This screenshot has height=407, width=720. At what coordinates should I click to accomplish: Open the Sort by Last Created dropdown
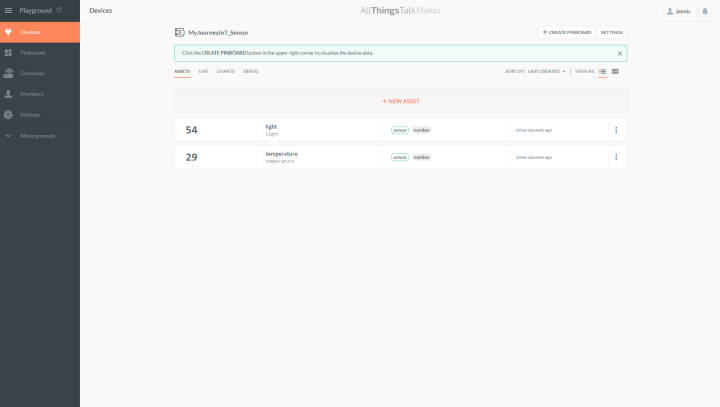click(546, 71)
